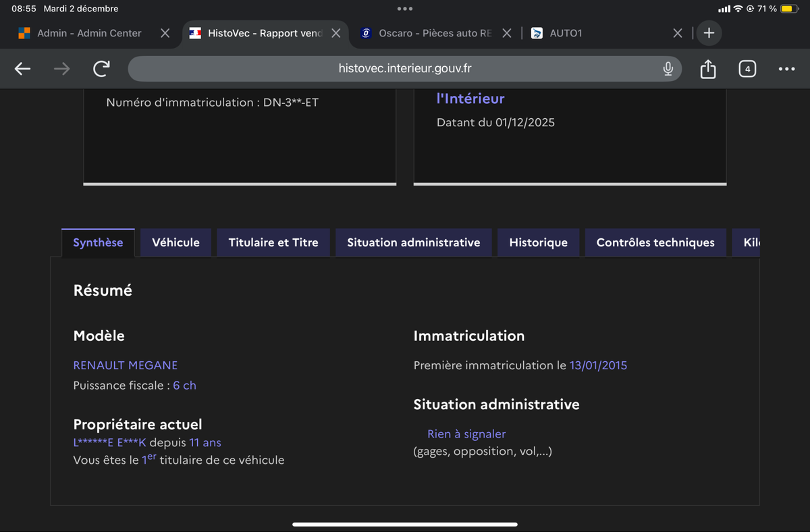This screenshot has height=532, width=810.
Task: Switch to the Admin Center browser tab
Action: 89,33
